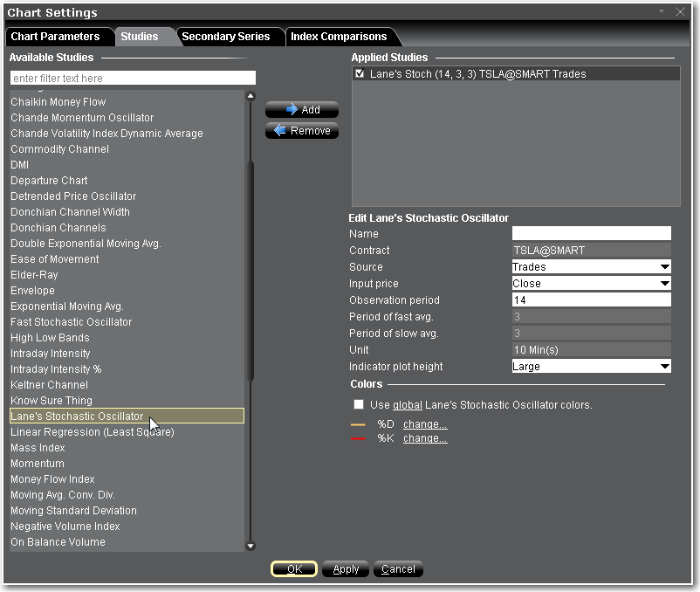Open Indicator plot height dropdown
This screenshot has height=592, width=700.
coord(591,367)
